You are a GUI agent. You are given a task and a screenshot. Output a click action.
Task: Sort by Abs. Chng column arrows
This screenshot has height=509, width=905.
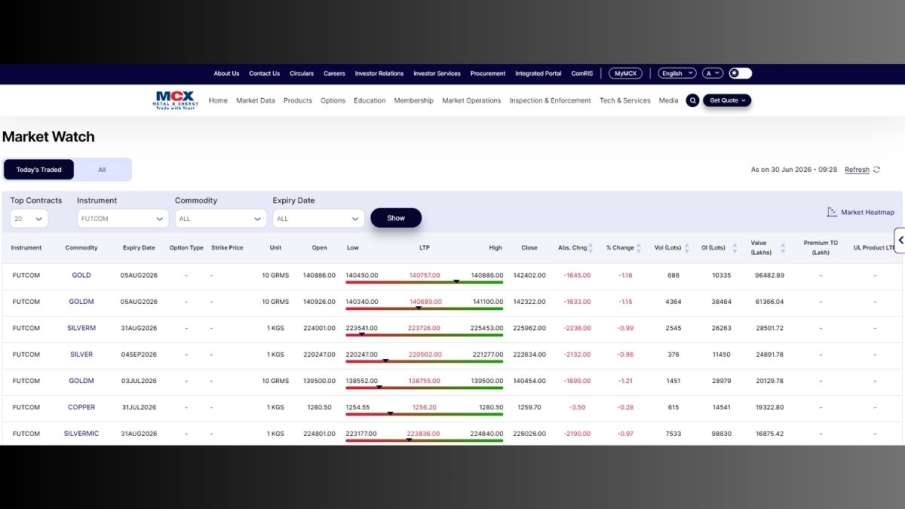pos(590,248)
